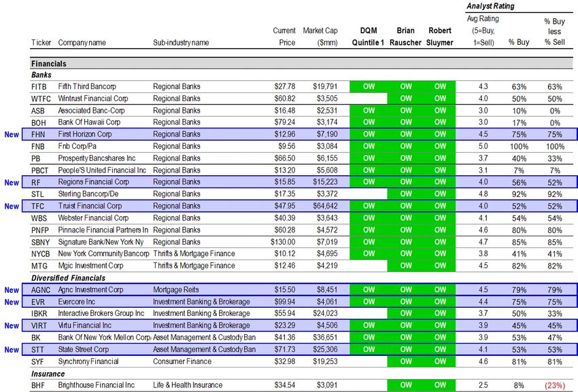The height and width of the screenshot is (392, 578).
Task: Click the Ticker column header
Action: click(41, 43)
